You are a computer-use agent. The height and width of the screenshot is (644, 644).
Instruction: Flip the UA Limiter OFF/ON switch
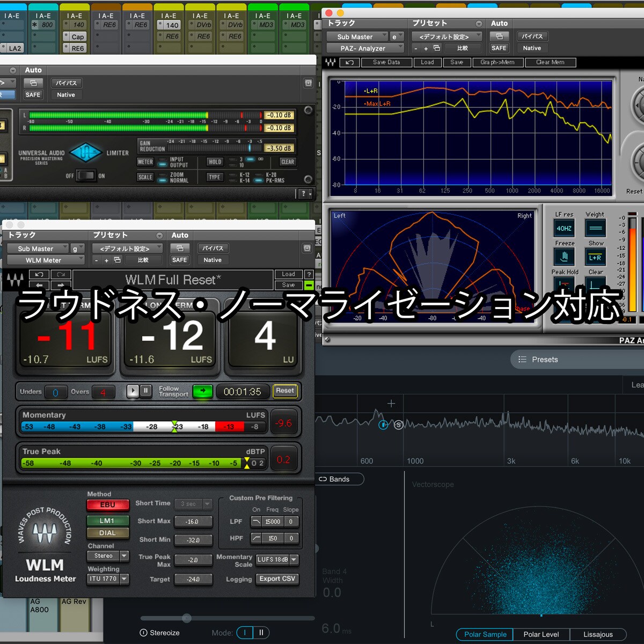(x=86, y=175)
